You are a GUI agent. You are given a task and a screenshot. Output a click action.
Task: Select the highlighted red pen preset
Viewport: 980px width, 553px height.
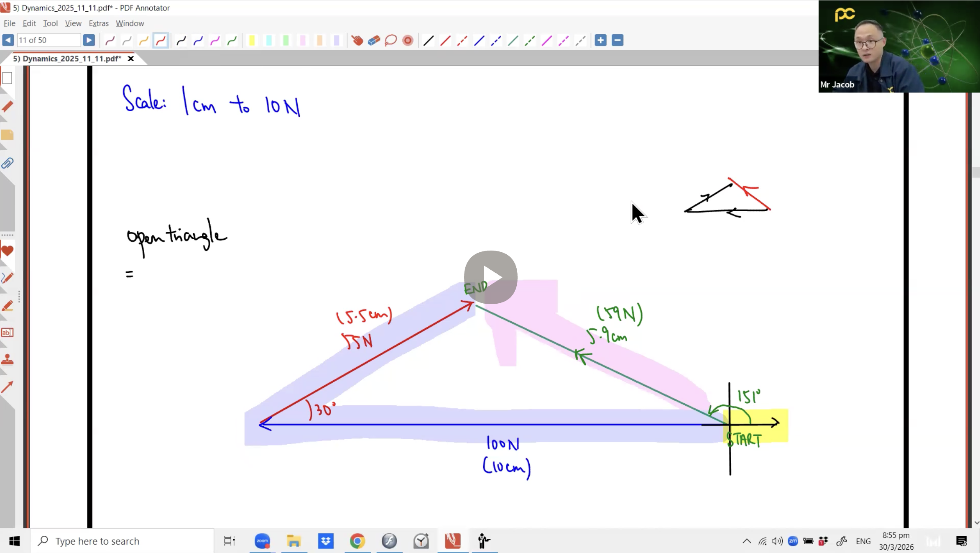pyautogui.click(x=161, y=40)
